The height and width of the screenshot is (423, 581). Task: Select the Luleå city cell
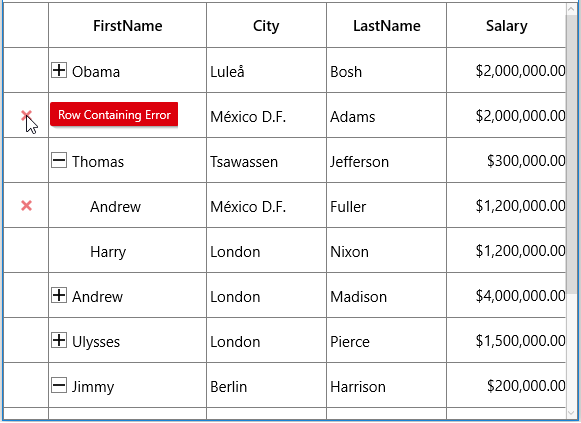[266, 70]
